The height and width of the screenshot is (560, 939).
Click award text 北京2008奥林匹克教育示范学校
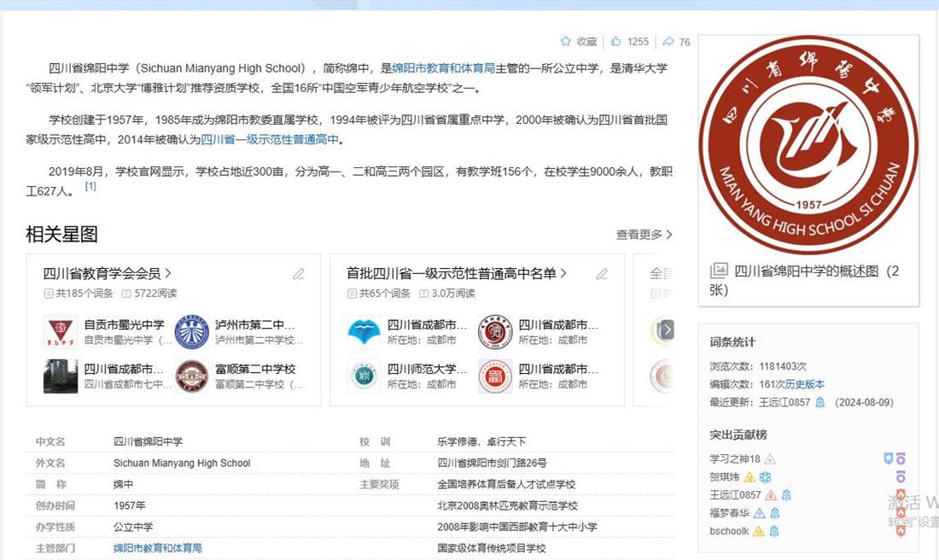pyautogui.click(x=507, y=505)
